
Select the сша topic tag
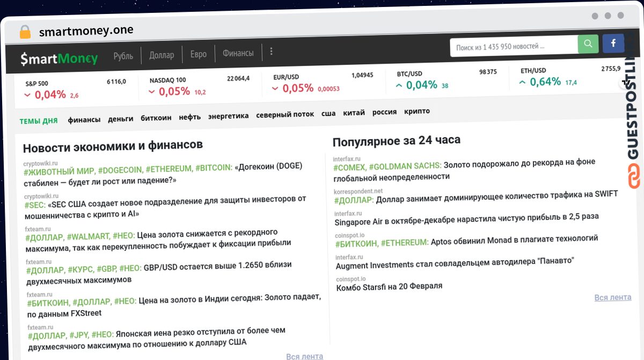[x=328, y=113]
